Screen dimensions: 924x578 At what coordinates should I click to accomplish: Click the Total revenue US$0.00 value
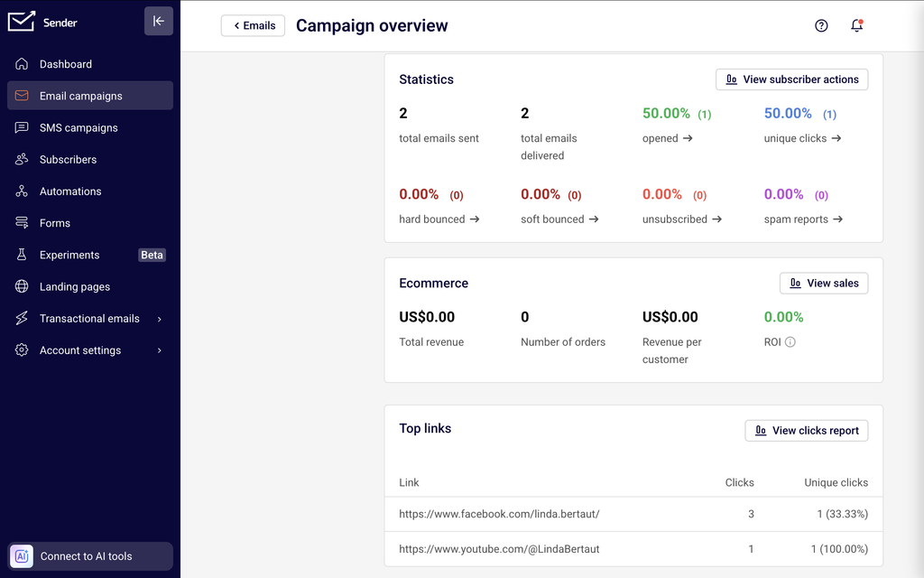[427, 317]
